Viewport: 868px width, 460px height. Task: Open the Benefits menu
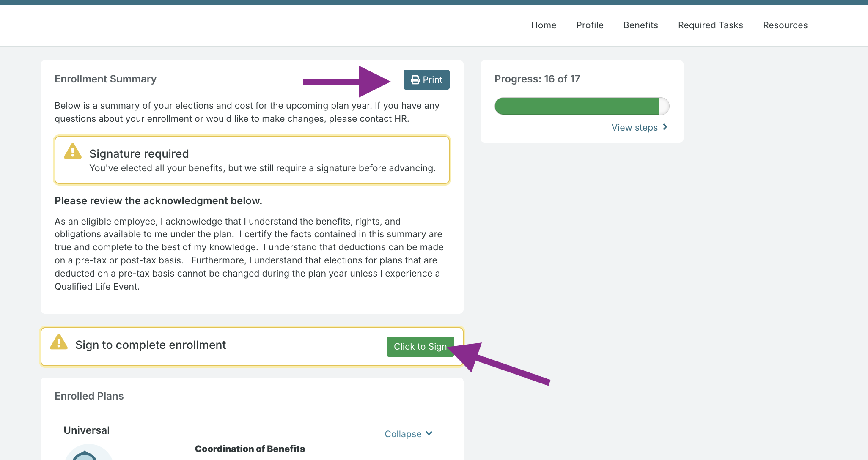pos(640,25)
